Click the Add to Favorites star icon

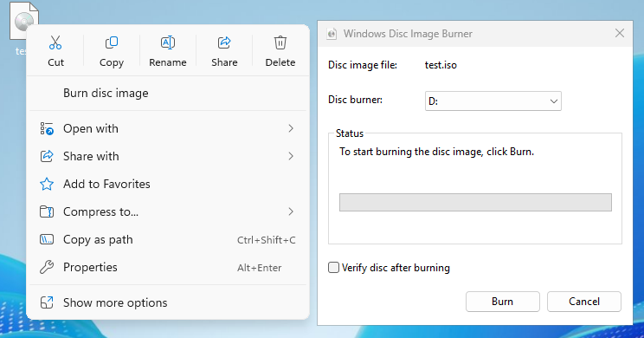[47, 184]
